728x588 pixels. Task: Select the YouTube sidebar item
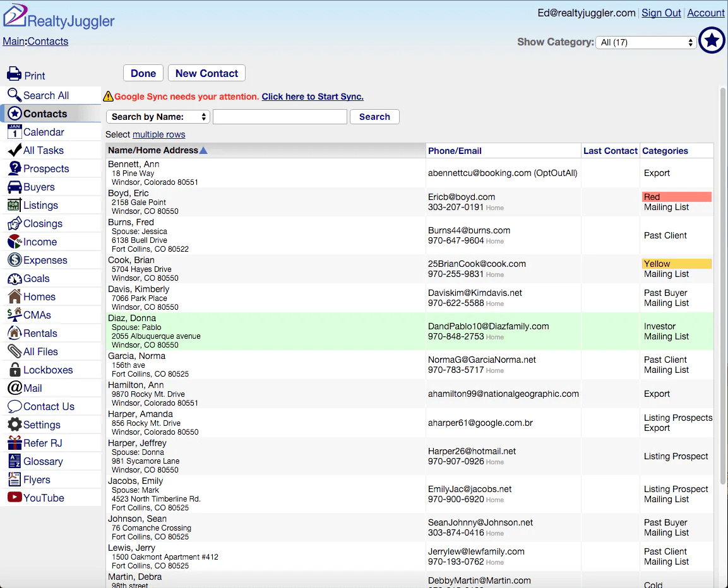pyautogui.click(x=41, y=497)
